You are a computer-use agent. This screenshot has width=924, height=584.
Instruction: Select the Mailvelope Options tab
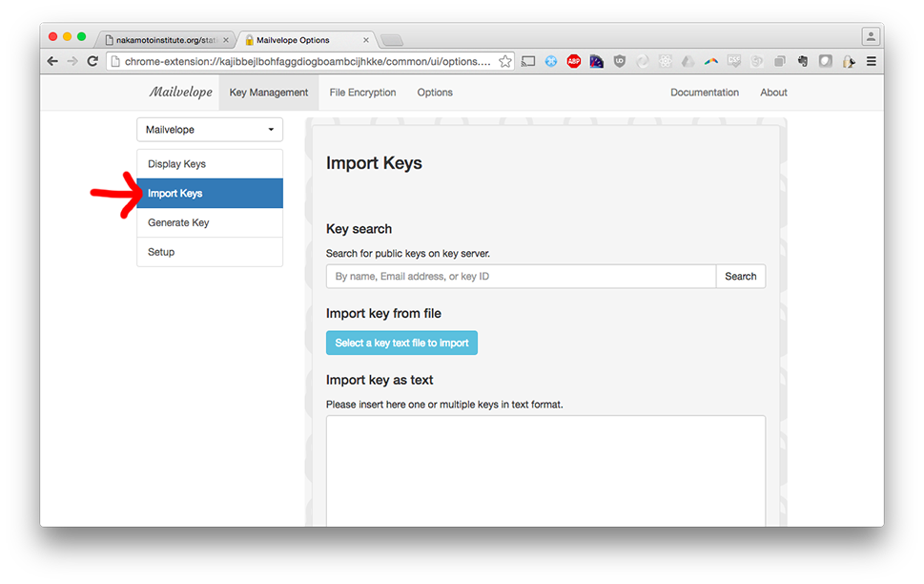coord(305,40)
